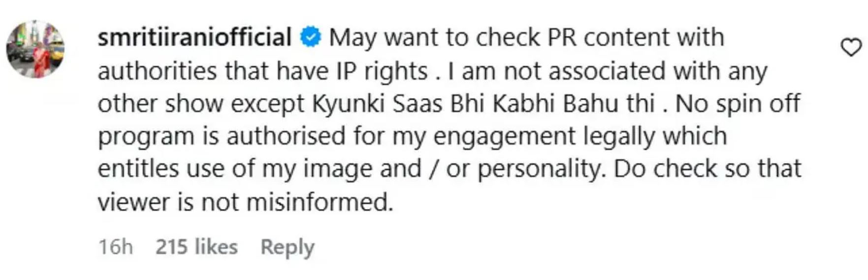Click the phrase "viewer is not misinformed"
This screenshot has width=868, height=280.
(245, 202)
